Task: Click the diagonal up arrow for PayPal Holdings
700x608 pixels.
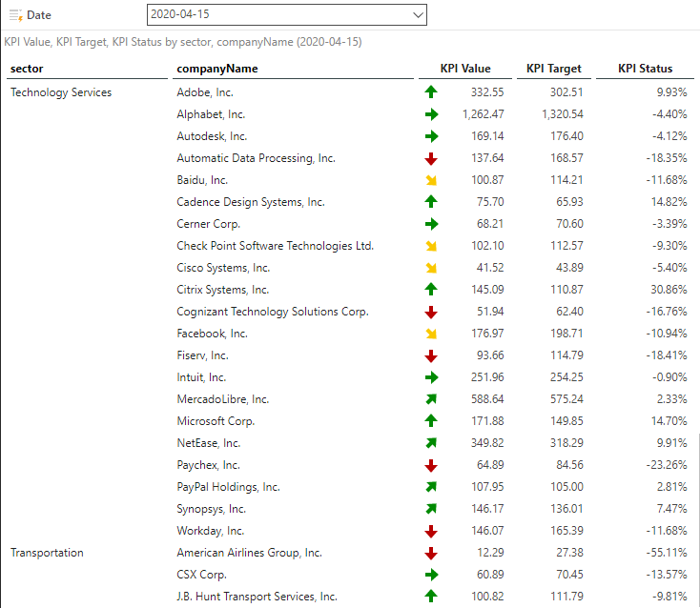Action: (431, 487)
